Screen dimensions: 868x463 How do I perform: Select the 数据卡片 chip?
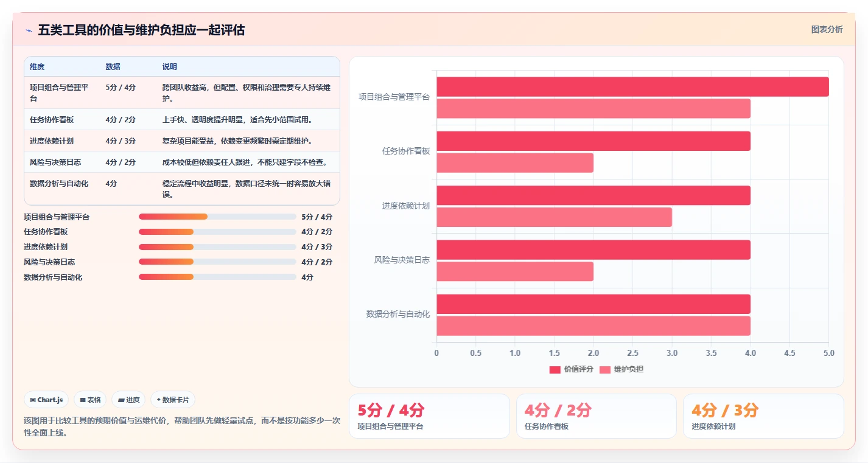click(x=173, y=400)
